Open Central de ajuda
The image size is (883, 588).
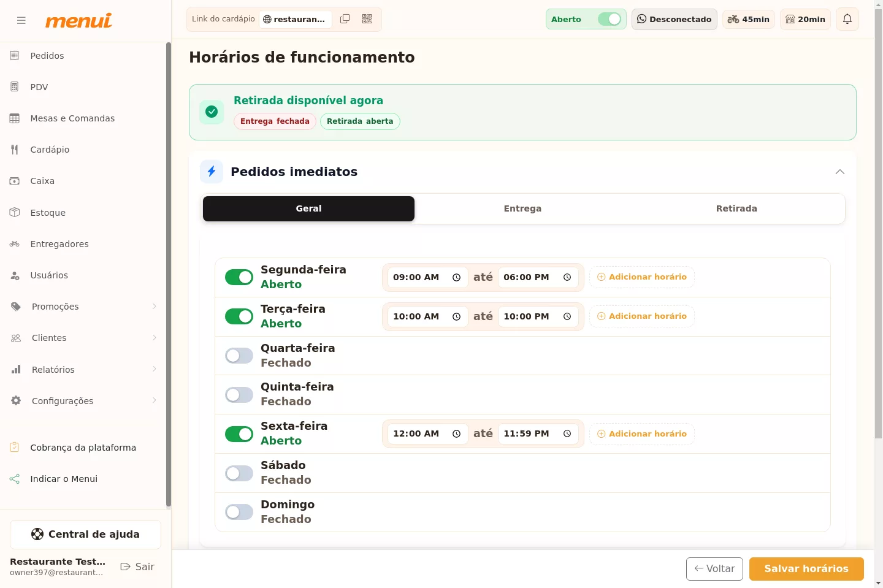pos(85,535)
